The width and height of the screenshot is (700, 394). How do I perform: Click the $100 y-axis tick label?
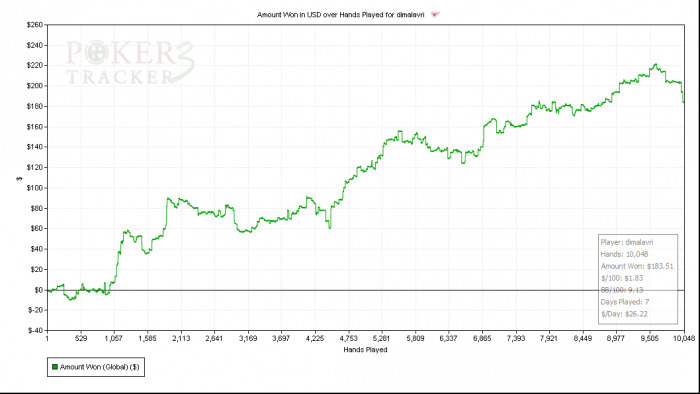pos(35,188)
